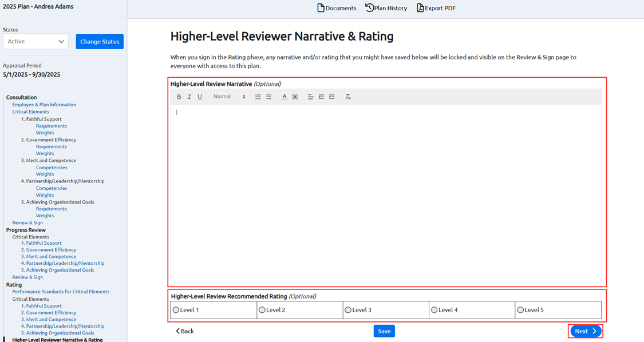Open Requirements under Government Efficiency
644x342 pixels.
coord(52,146)
